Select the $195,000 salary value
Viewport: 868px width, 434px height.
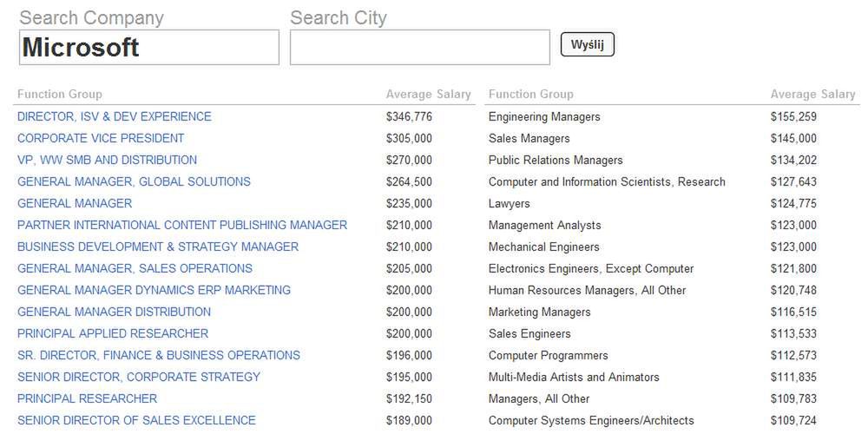coord(409,377)
